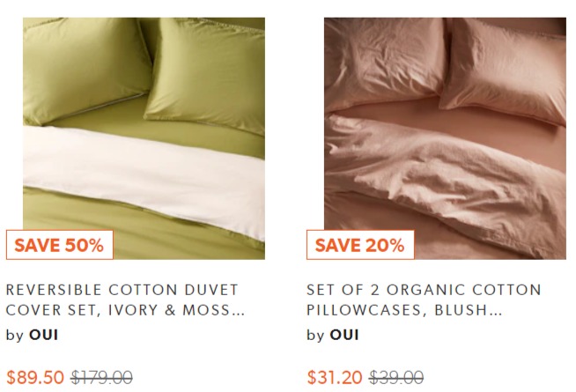Click the left moss green pillow

coord(85,68)
